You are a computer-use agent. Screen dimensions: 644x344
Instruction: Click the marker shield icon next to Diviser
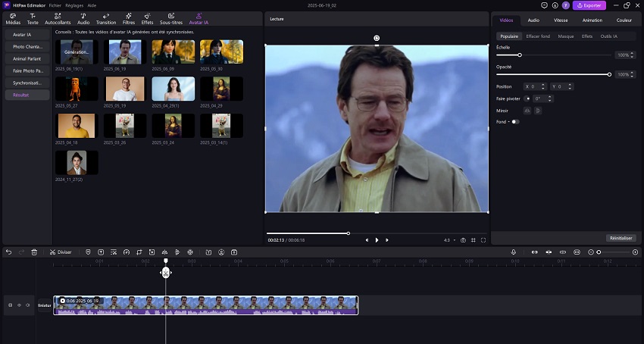click(x=88, y=252)
